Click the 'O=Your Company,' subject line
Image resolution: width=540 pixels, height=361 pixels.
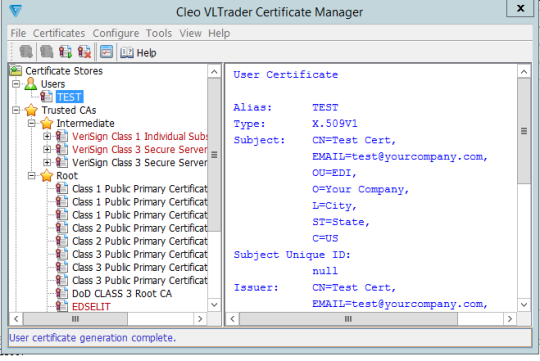pyautogui.click(x=360, y=189)
